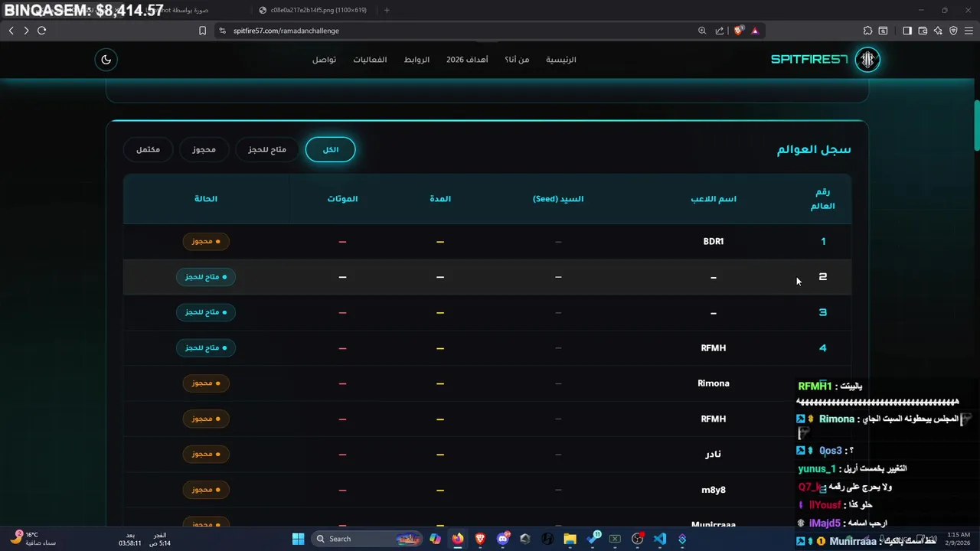Click the browser forward arrow
980x551 pixels.
[x=26, y=31]
